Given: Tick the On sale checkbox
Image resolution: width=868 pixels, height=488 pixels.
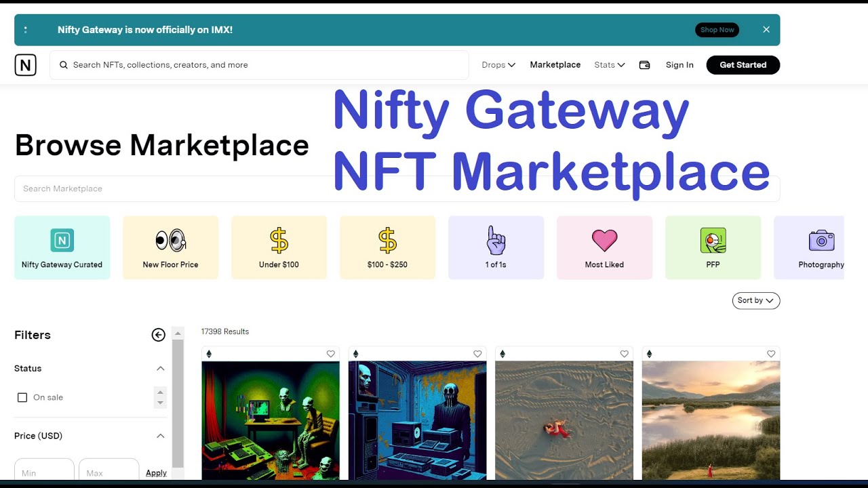Looking at the screenshot, I should pos(22,398).
